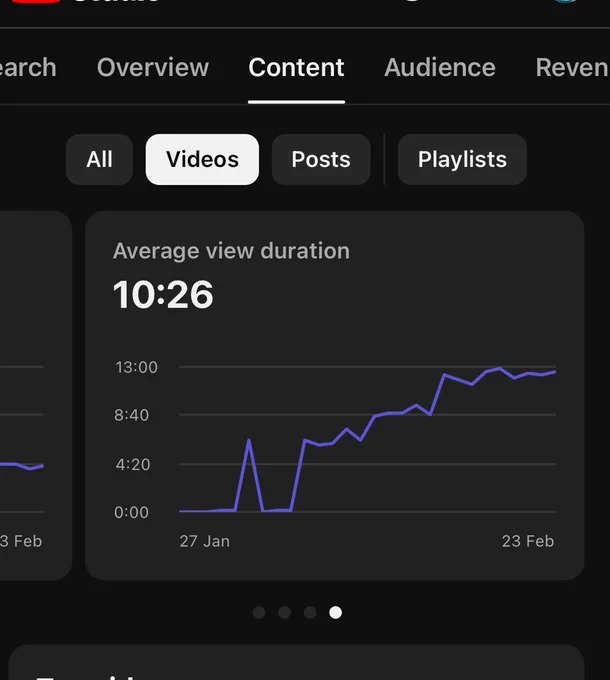Open the Content tab
This screenshot has width=610, height=680.
click(296, 67)
